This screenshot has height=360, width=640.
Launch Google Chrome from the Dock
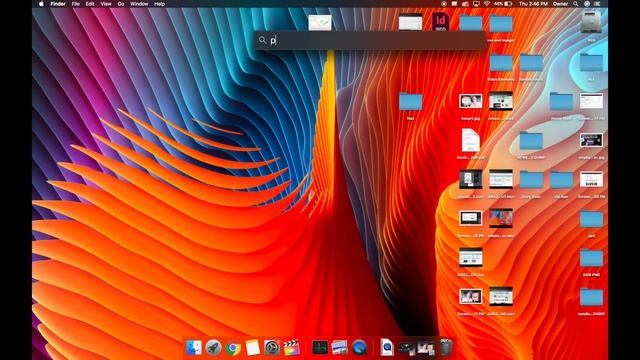233,348
